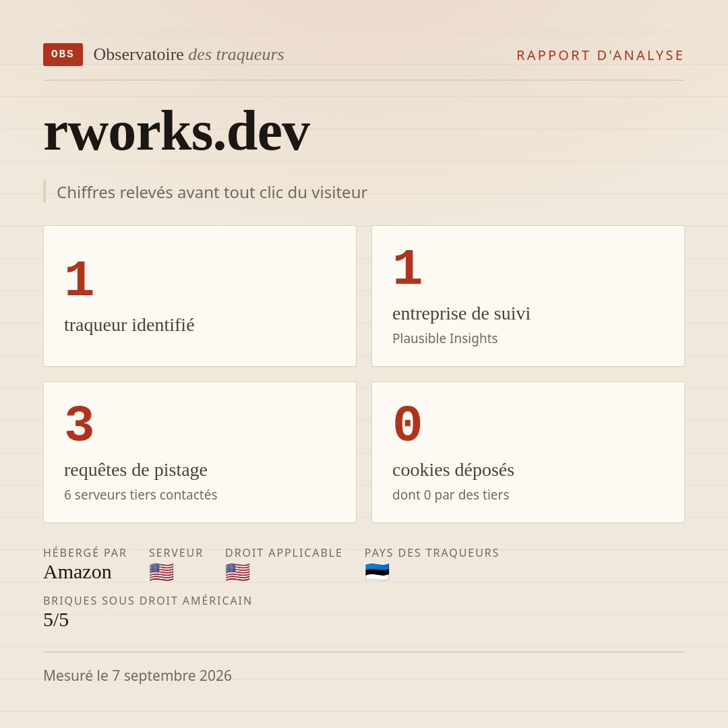Click the 'requêtes de pistage' label
This screenshot has height=728, width=728.
tap(135, 470)
